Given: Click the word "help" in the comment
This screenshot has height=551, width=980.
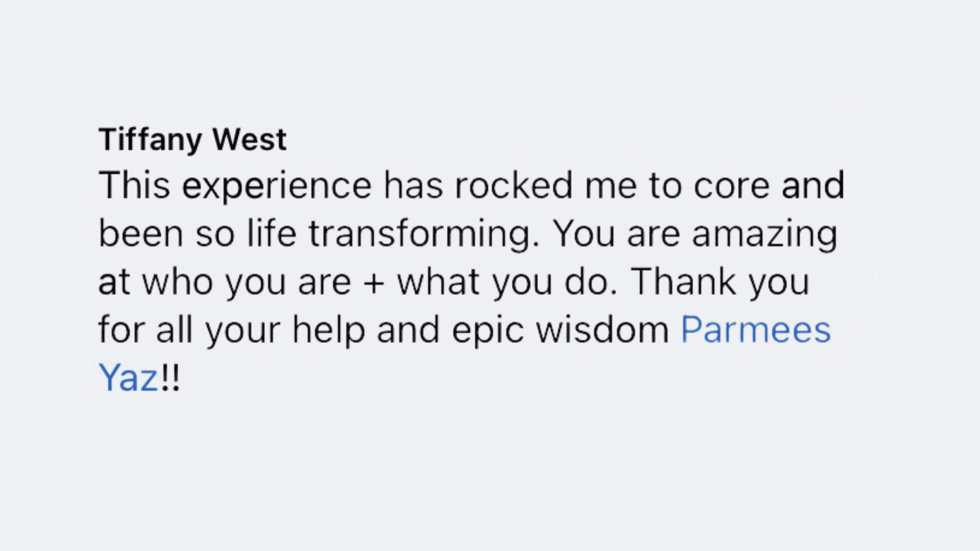Looking at the screenshot, I should click(328, 330).
